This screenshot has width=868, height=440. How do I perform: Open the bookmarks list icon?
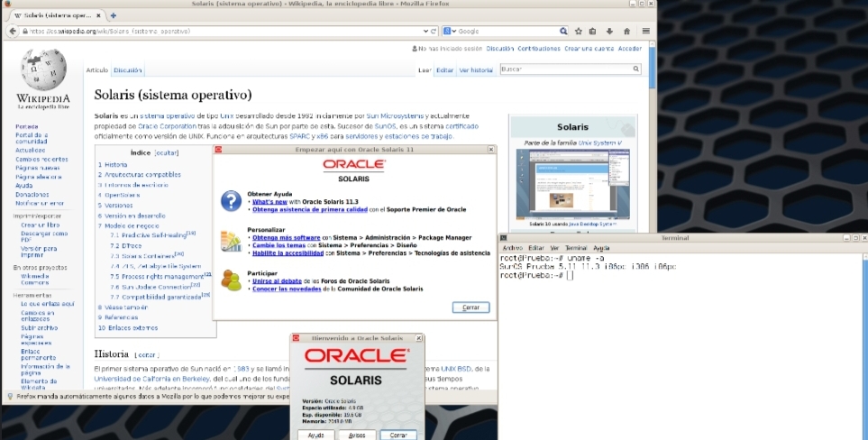[592, 31]
